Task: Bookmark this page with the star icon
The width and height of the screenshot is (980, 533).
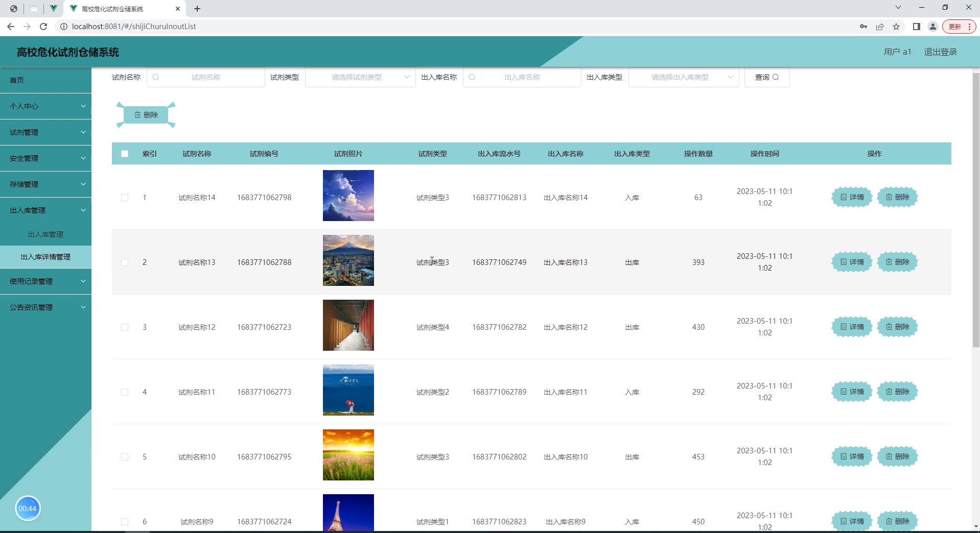Action: (896, 27)
